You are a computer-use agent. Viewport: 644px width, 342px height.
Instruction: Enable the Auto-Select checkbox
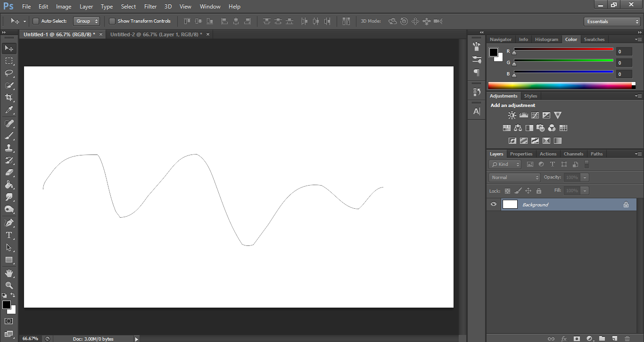(x=35, y=21)
